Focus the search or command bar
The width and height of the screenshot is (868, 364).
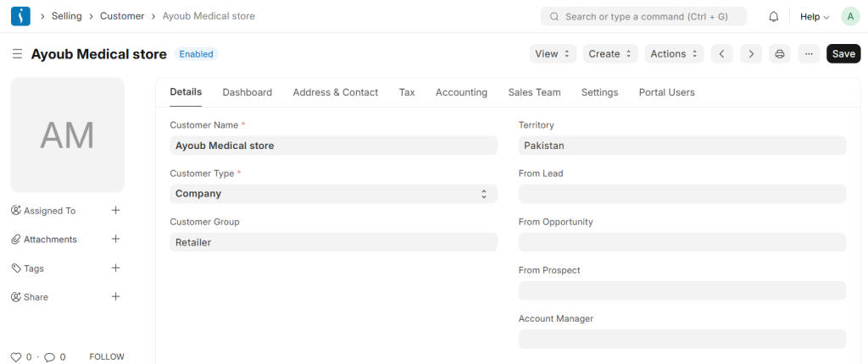644,17
